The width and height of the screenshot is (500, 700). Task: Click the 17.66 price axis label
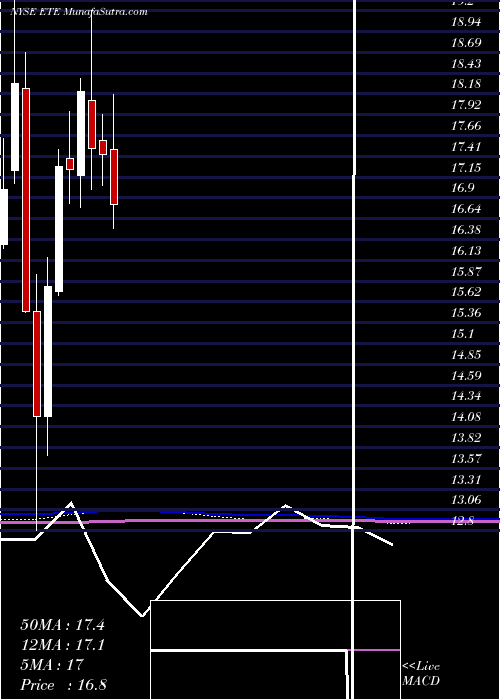[467, 126]
